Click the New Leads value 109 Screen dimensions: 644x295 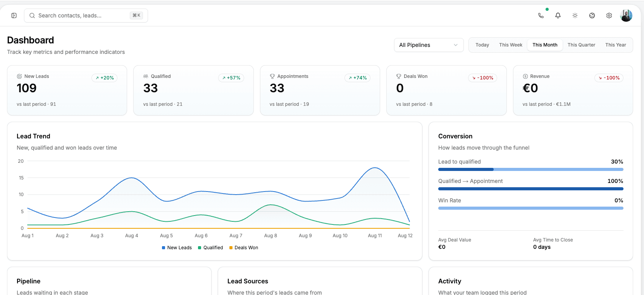[27, 88]
